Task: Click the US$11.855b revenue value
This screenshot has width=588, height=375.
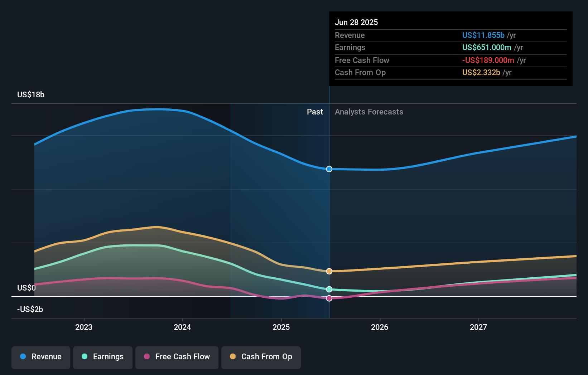Action: [x=483, y=35]
